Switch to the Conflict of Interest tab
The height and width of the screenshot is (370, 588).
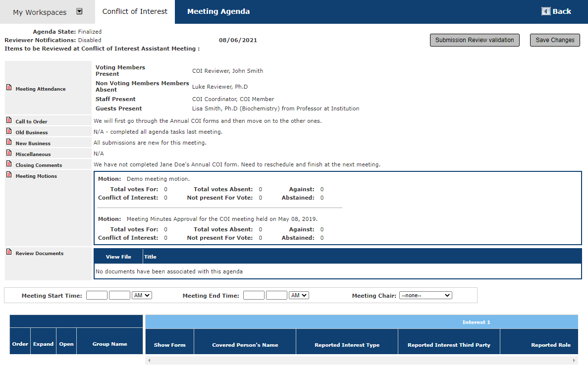[x=135, y=11]
